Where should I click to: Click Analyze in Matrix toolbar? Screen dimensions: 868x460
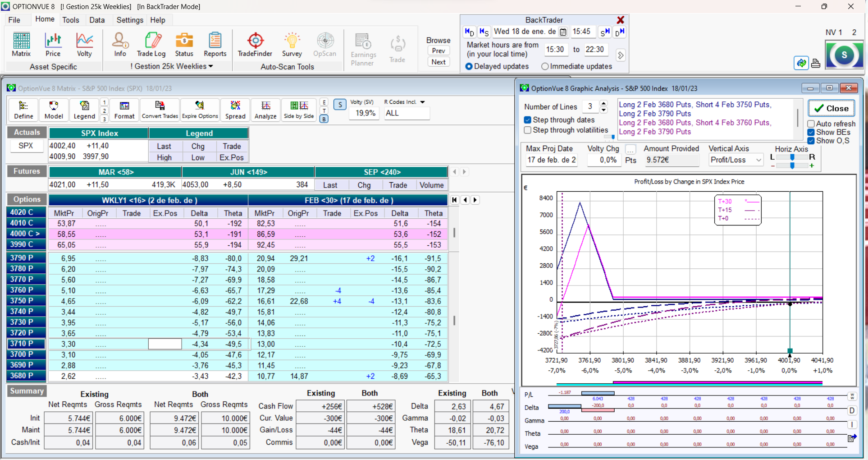[x=265, y=110]
